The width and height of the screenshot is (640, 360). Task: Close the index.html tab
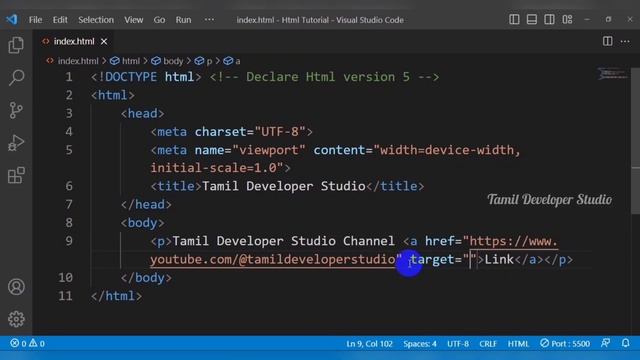[104, 41]
